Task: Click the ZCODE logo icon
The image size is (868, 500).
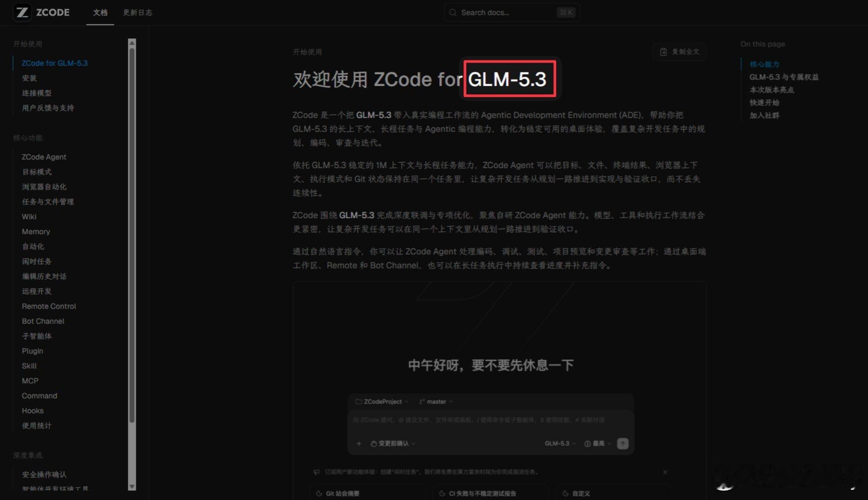Action: pos(22,12)
